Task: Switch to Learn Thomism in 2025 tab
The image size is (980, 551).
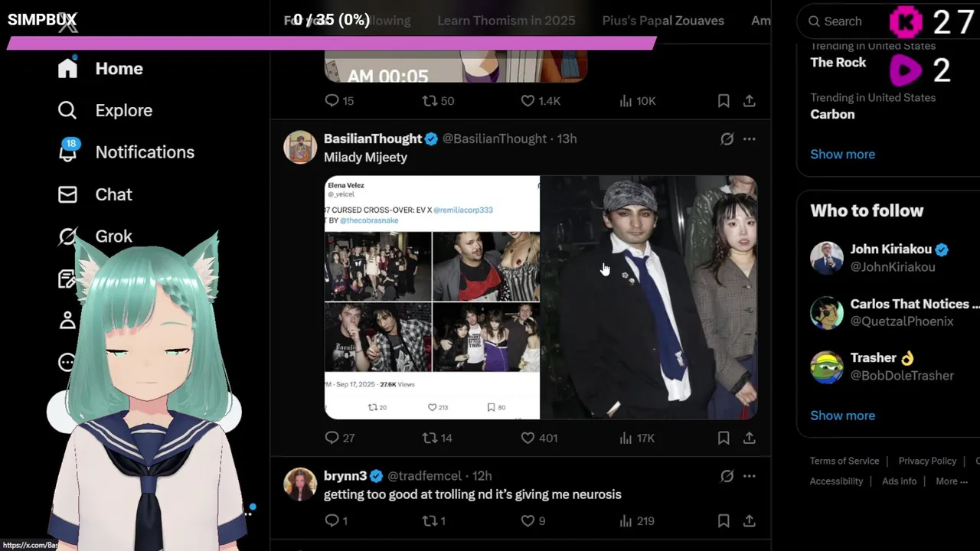Action: tap(506, 21)
